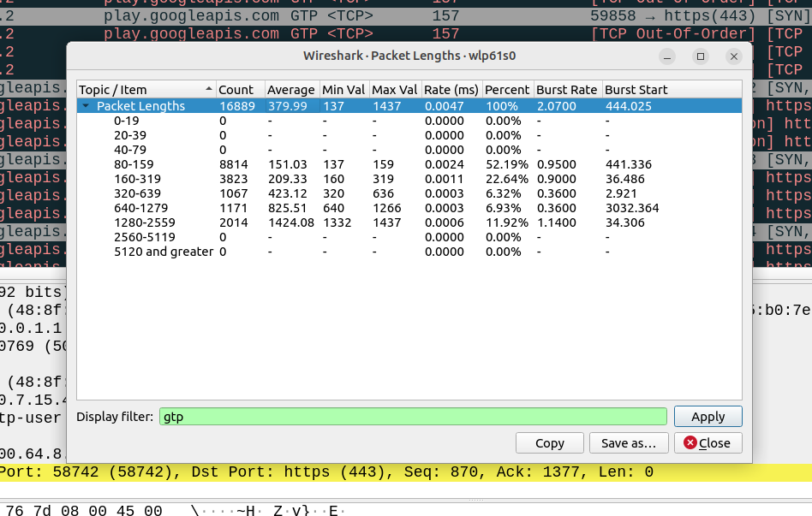Click hex bytes '76 7d 08 00 45 00'
Screen dimensions: 812x516
(x=83, y=511)
